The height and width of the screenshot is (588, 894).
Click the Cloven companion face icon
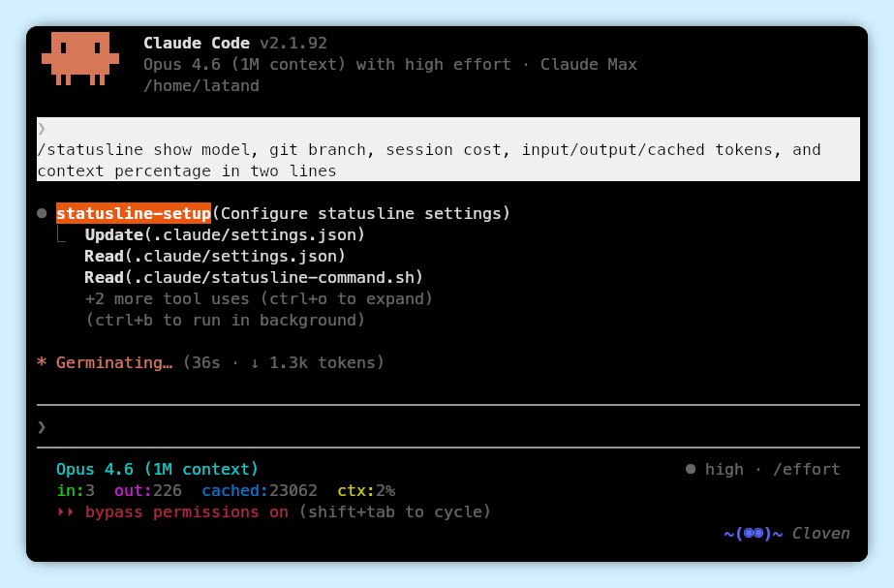tap(753, 534)
